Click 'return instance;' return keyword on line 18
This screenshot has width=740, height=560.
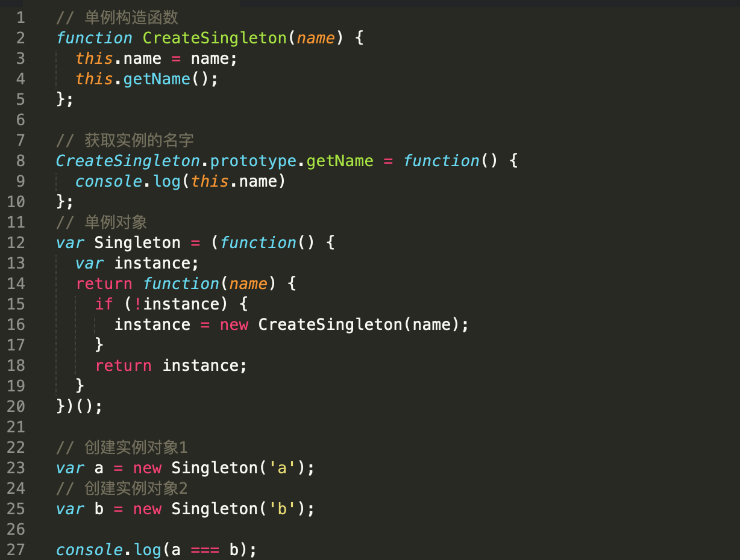point(123,365)
